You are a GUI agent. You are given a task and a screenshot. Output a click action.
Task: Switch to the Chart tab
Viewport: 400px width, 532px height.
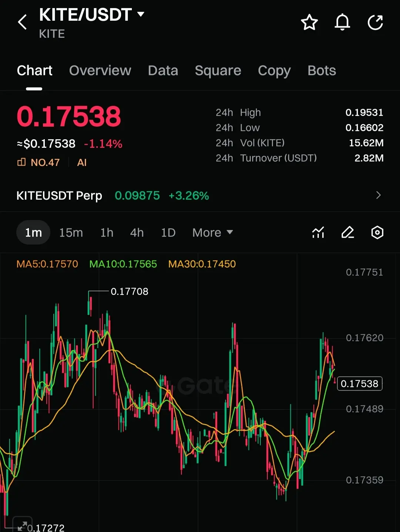34,70
